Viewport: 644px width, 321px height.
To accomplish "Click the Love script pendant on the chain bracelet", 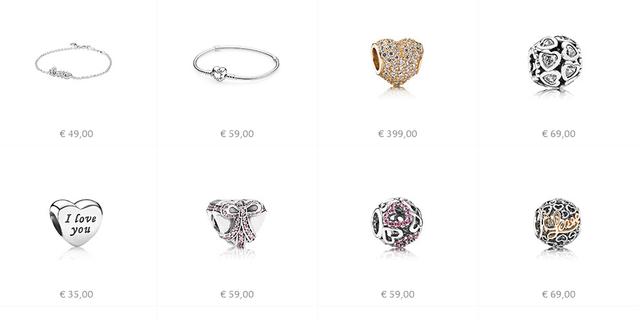I will coord(61,73).
